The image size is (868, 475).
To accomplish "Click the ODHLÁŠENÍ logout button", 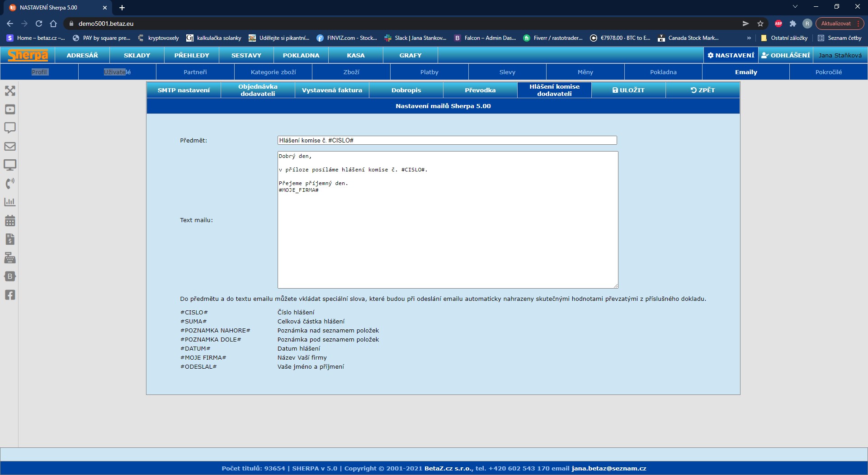I will click(786, 55).
